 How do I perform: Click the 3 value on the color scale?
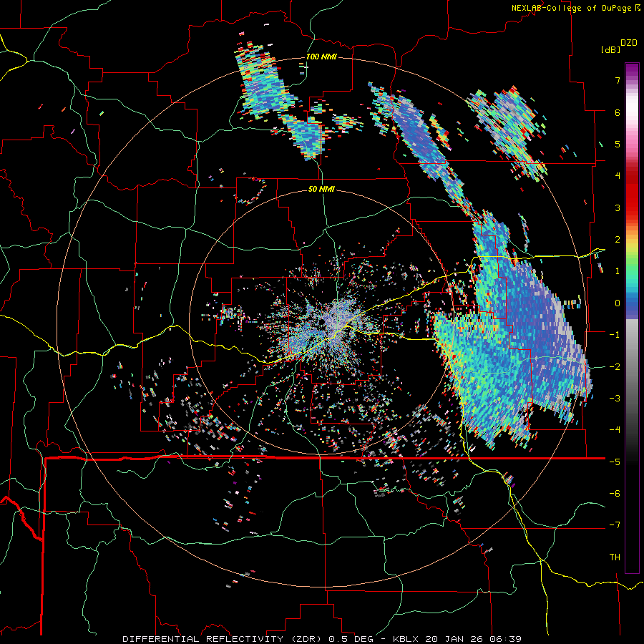[618, 208]
